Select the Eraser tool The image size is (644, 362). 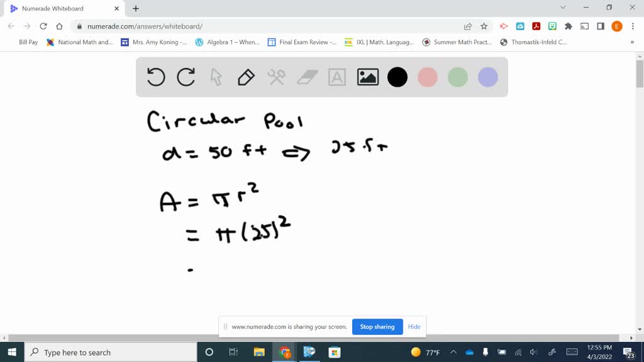[x=307, y=77]
